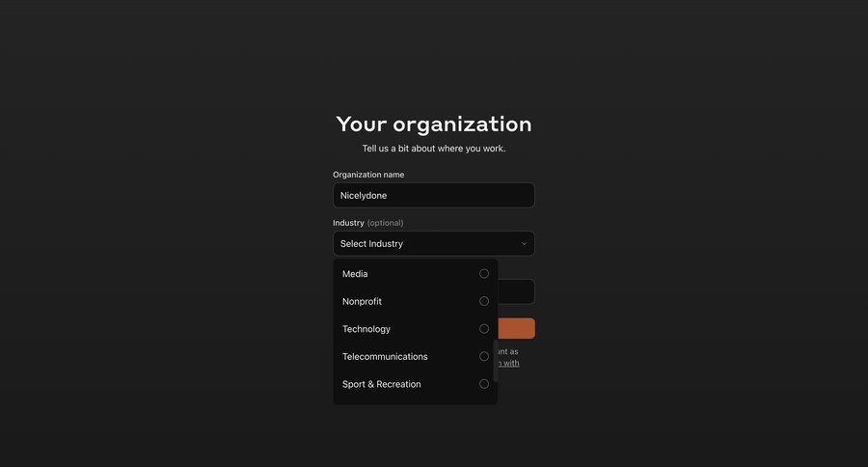
Task: Select the Technology radio button
Action: pos(484,329)
